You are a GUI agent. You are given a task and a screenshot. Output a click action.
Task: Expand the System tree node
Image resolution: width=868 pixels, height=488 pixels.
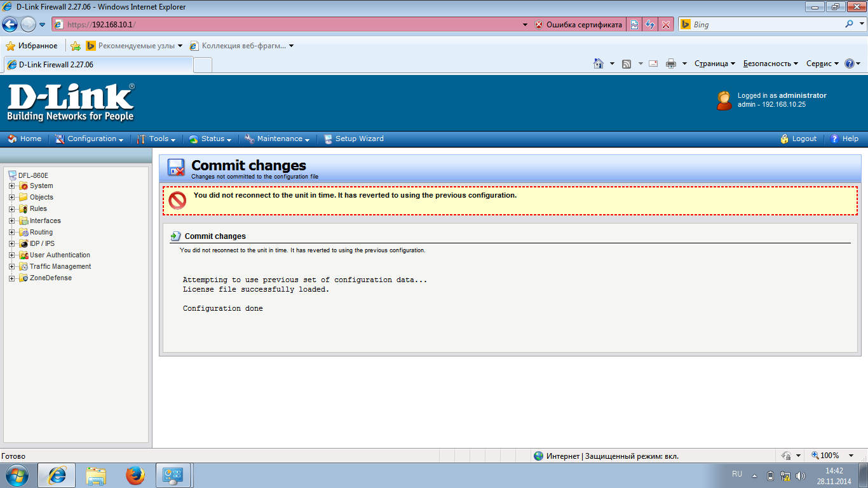[x=11, y=186]
